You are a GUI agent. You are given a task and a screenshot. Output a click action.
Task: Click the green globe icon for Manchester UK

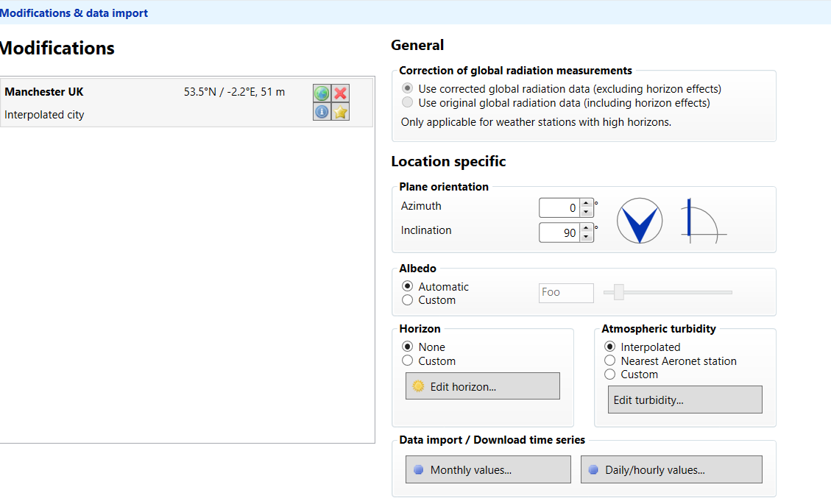pos(322,93)
